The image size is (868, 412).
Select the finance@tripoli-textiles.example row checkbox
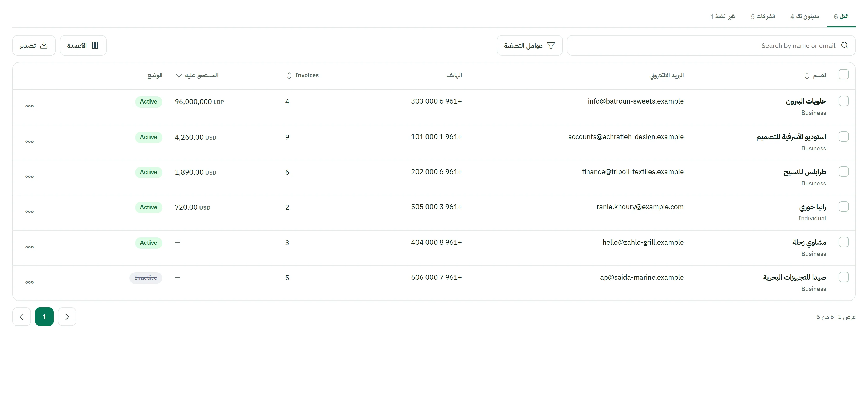tap(844, 172)
